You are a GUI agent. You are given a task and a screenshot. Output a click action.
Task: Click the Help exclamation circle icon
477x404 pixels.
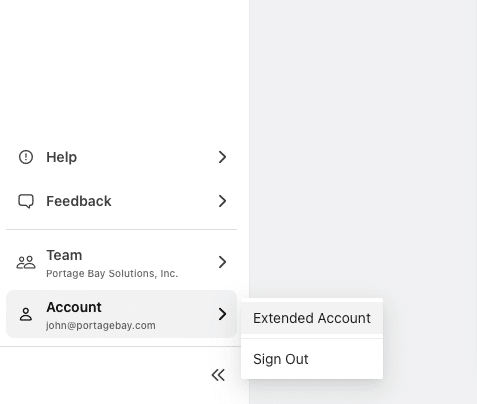click(26, 157)
